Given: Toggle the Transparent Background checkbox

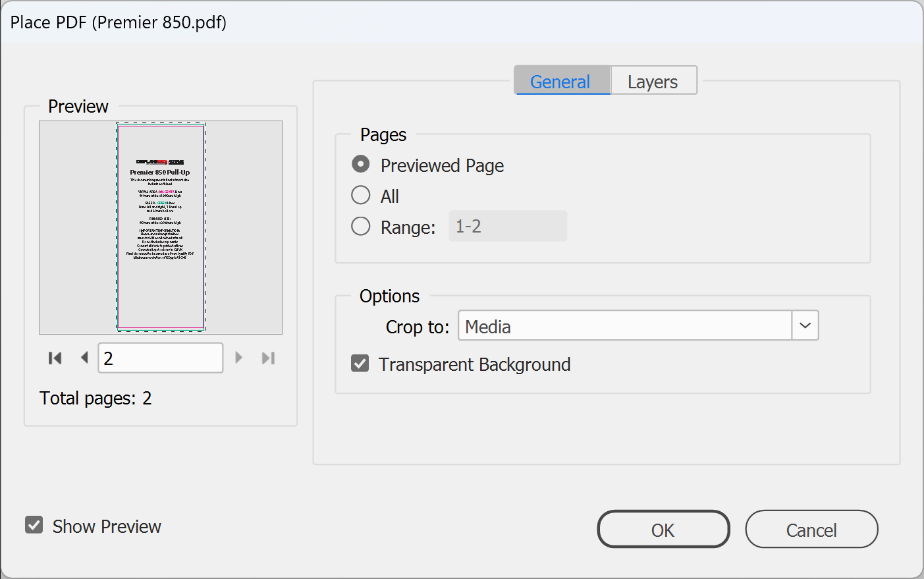Looking at the screenshot, I should (360, 363).
